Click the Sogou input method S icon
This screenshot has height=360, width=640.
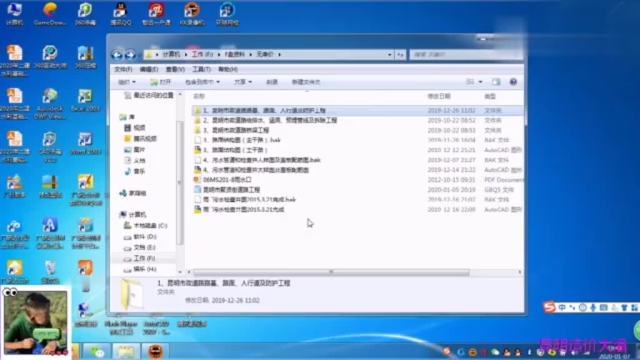pyautogui.click(x=549, y=307)
